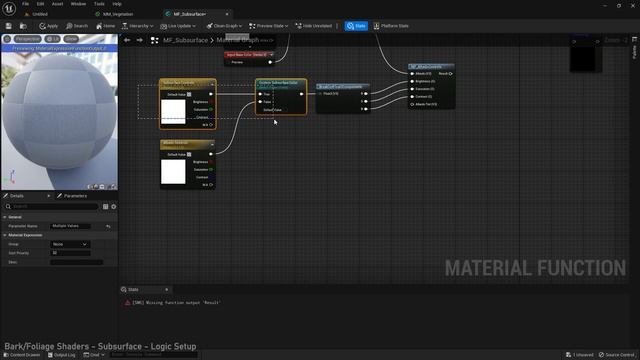Edit the Parameter Name field
This screenshot has width=640, height=360.
[x=71, y=226]
